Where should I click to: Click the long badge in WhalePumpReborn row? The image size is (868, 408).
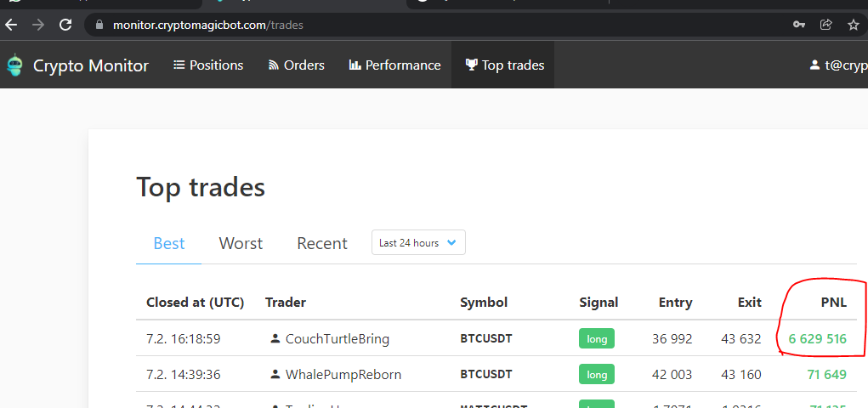(x=597, y=375)
